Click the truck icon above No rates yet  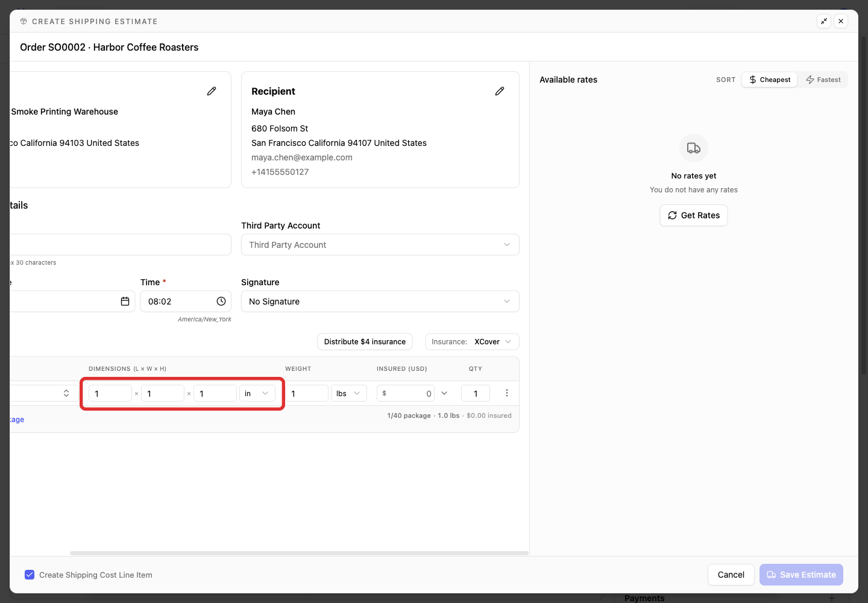[x=694, y=148]
